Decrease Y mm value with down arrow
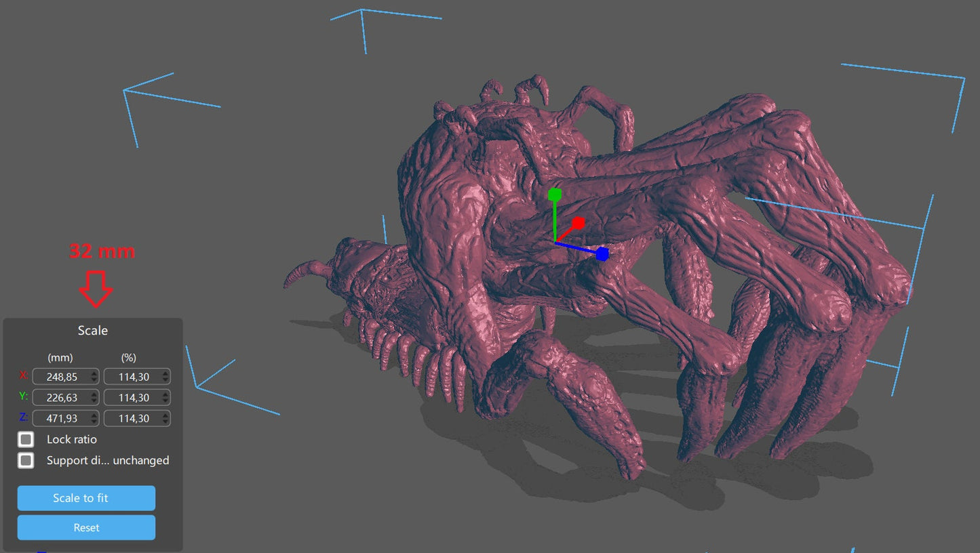The width and height of the screenshot is (980, 553). (94, 401)
